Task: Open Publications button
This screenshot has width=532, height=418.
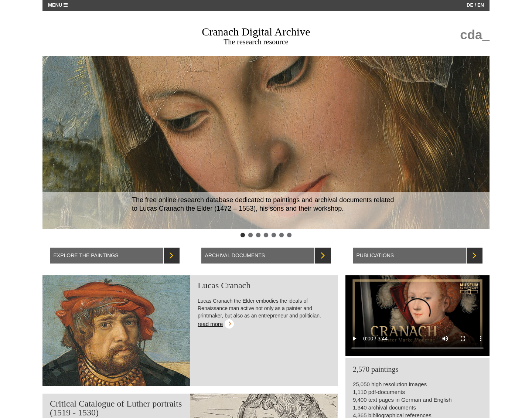Action: pos(409,255)
